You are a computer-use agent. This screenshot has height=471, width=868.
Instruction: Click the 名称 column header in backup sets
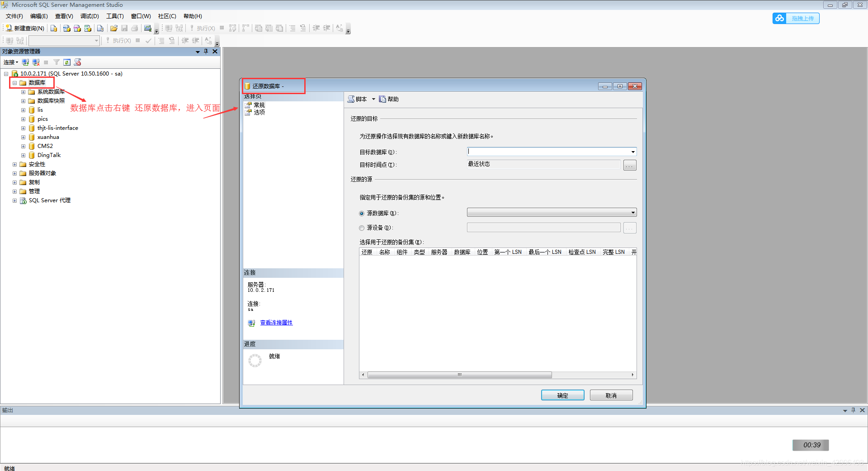(x=384, y=252)
